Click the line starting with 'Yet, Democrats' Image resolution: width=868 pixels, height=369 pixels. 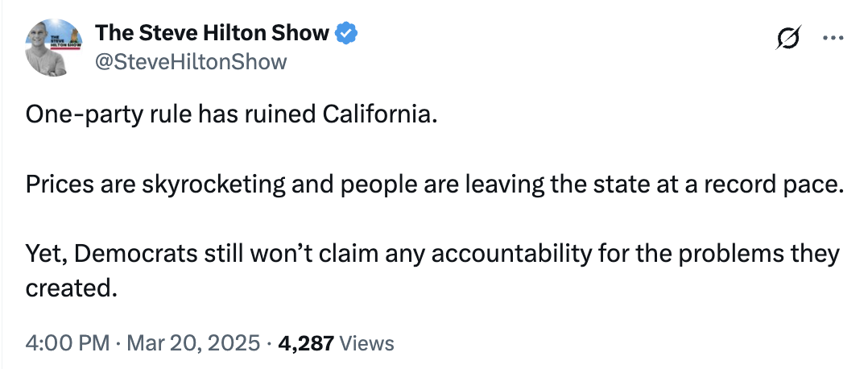tap(433, 254)
